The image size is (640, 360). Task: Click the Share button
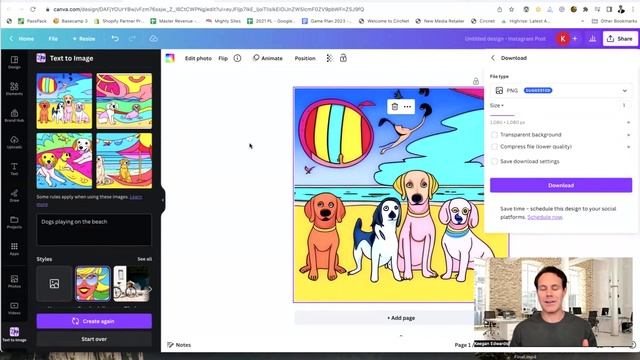(x=620, y=39)
